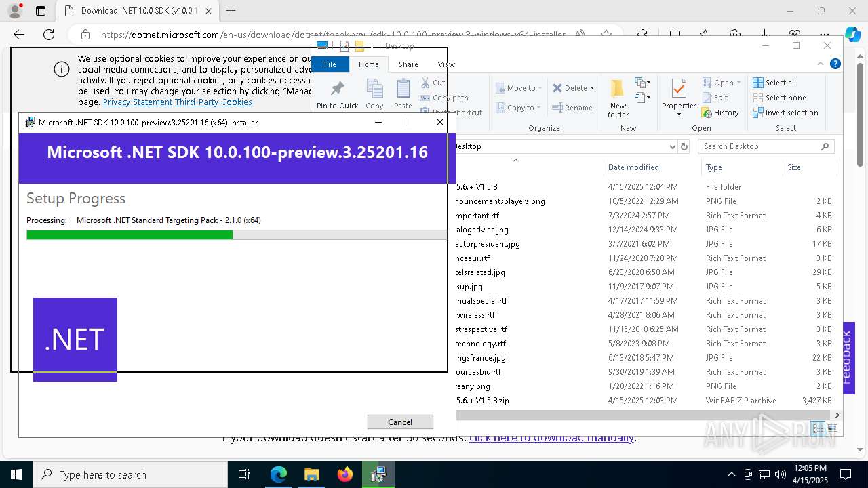This screenshot has width=868, height=488.
Task: Select Cut in Explorer clipboard group
Action: click(x=433, y=83)
